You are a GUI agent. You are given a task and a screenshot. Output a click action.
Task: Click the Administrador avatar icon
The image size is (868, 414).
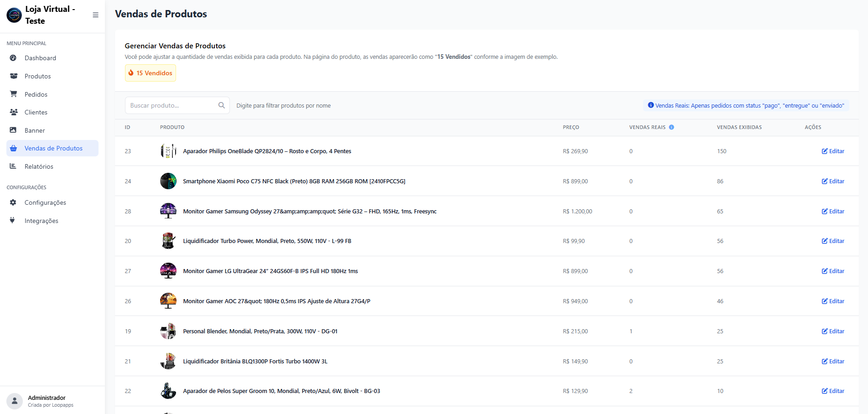pos(15,401)
